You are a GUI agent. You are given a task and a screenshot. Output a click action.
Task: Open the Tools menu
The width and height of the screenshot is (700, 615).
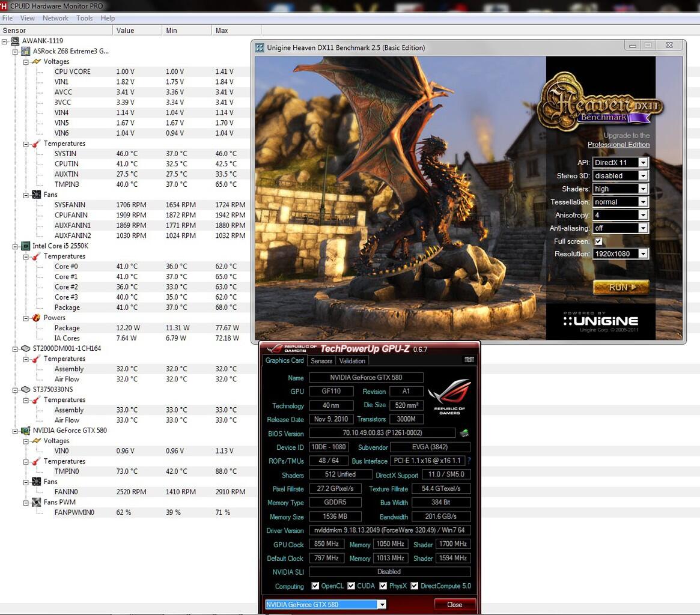coord(84,18)
